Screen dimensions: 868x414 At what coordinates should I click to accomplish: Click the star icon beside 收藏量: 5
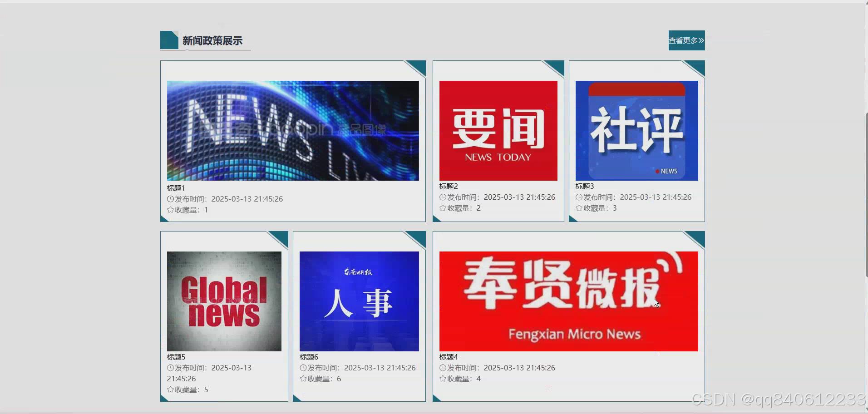170,389
